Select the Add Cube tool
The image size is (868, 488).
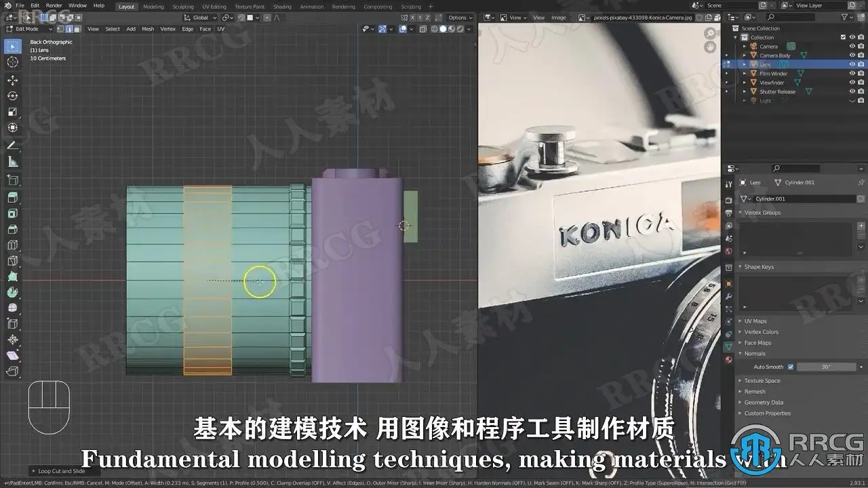pyautogui.click(x=12, y=180)
